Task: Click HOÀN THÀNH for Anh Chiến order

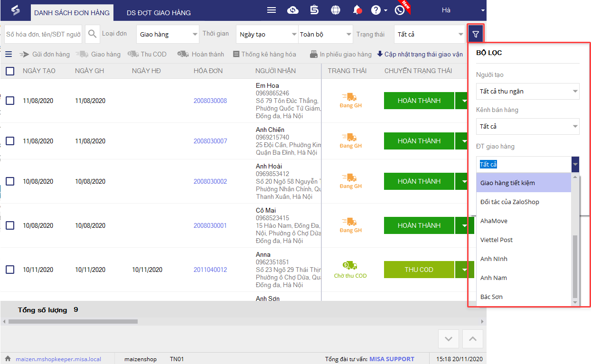Action: pyautogui.click(x=419, y=141)
